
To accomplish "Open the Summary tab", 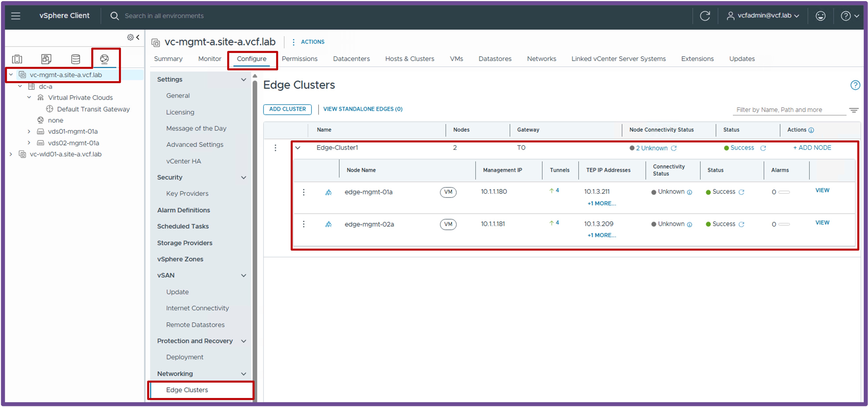I will point(168,59).
